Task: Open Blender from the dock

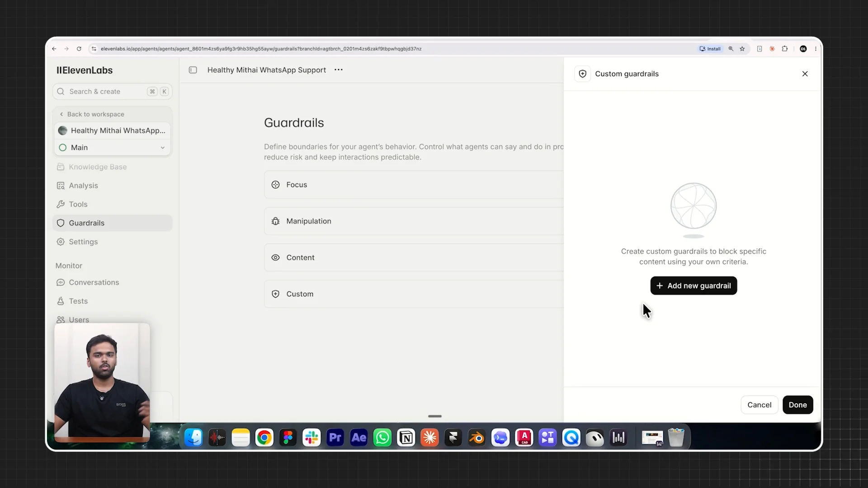Action: (x=477, y=437)
